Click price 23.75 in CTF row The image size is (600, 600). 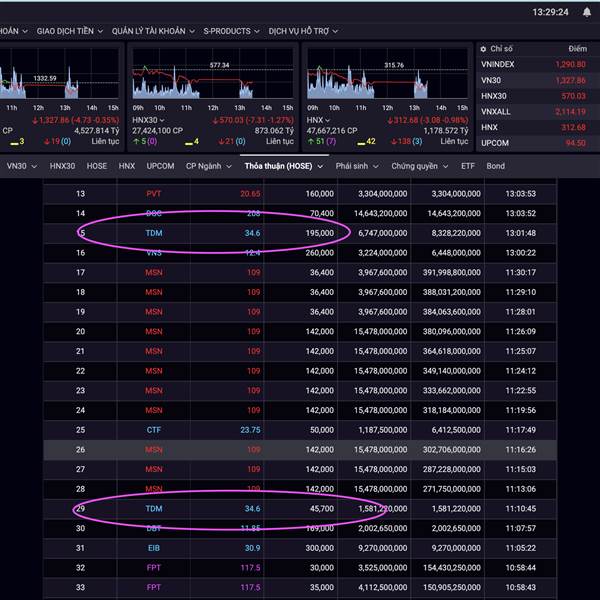[250, 430]
